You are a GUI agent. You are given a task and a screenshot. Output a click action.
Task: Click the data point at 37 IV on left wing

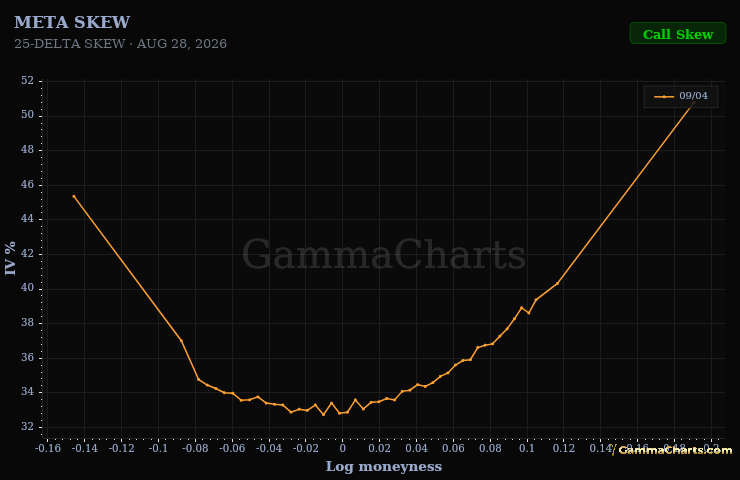pos(181,341)
